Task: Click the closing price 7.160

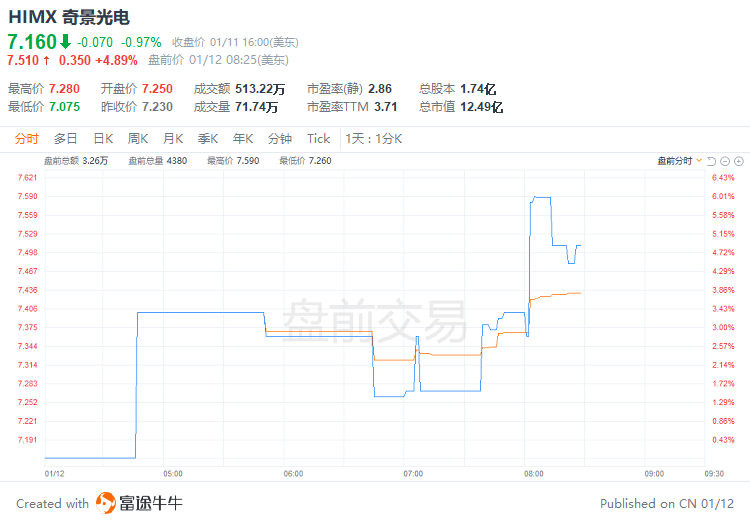Action: 32,42
